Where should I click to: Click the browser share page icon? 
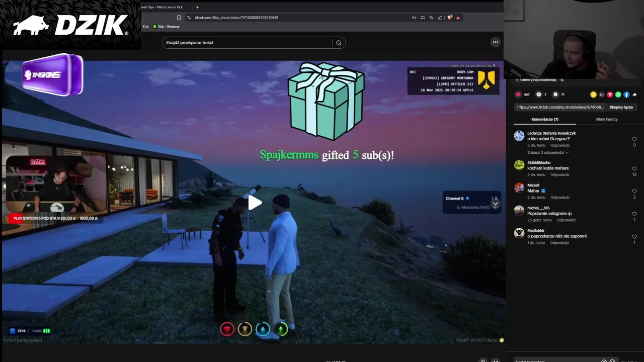(440, 18)
